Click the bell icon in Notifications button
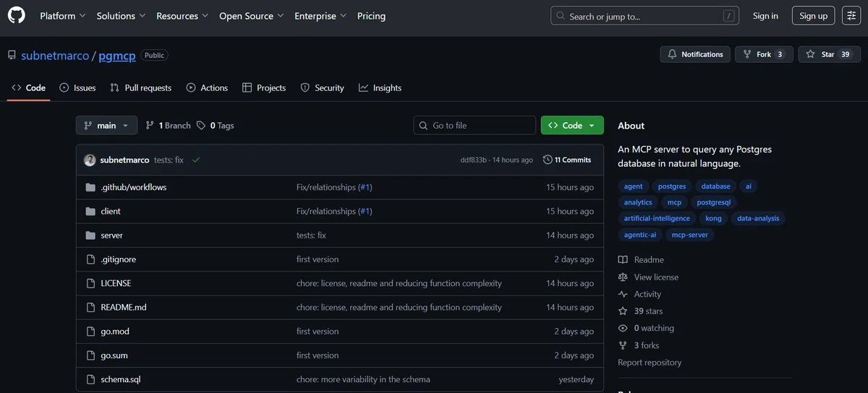Screen dimensions: 868x393 click(x=672, y=54)
